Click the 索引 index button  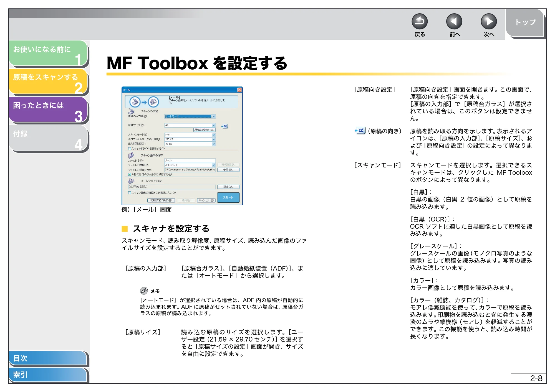[x=48, y=375]
